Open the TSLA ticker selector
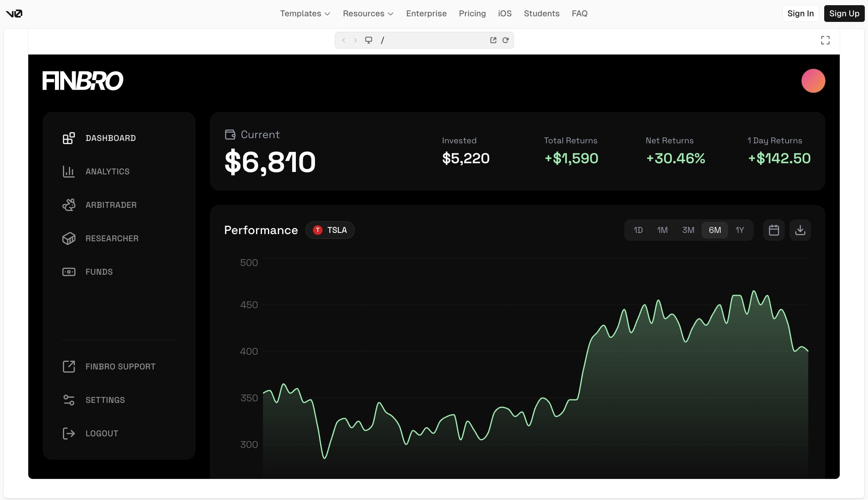The height and width of the screenshot is (500, 868). [330, 230]
